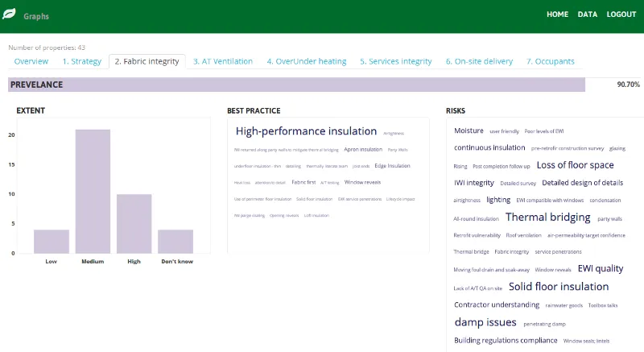This screenshot has width=644, height=352.
Task: Click High-performance insulation in Best Practice cloud
Action: pyautogui.click(x=306, y=131)
